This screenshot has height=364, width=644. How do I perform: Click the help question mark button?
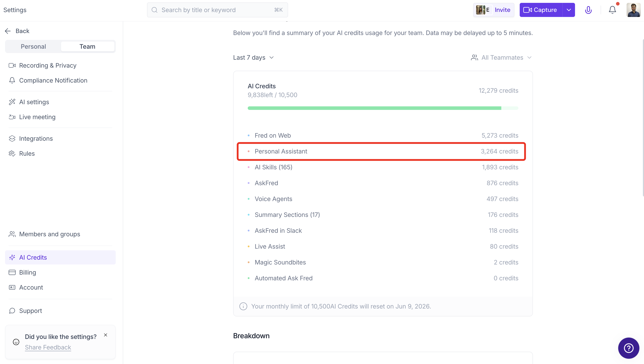[x=629, y=348]
